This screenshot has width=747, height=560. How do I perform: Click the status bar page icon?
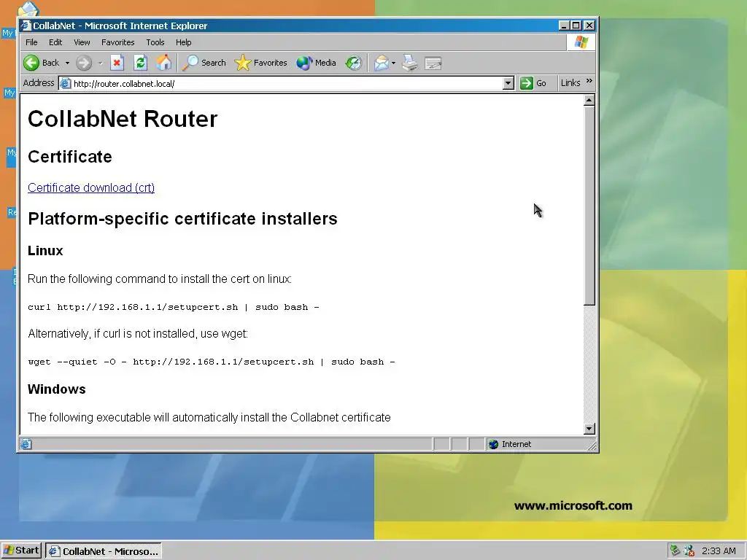click(26, 444)
